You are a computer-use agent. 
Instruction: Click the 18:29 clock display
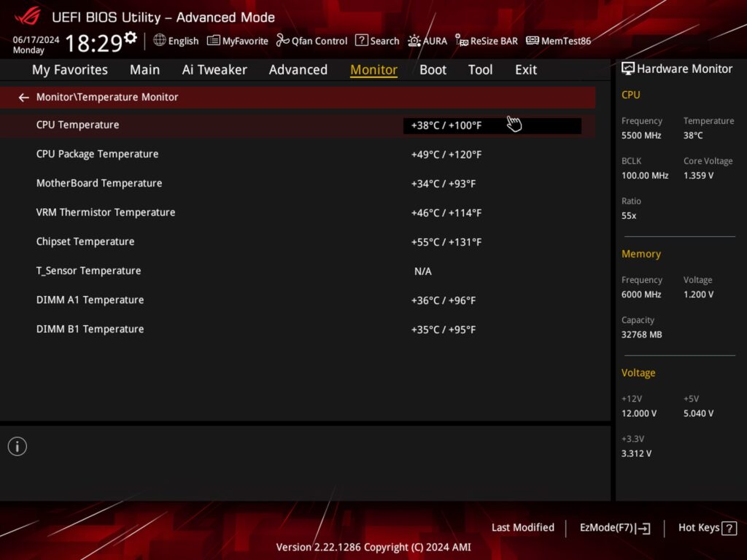tap(94, 43)
